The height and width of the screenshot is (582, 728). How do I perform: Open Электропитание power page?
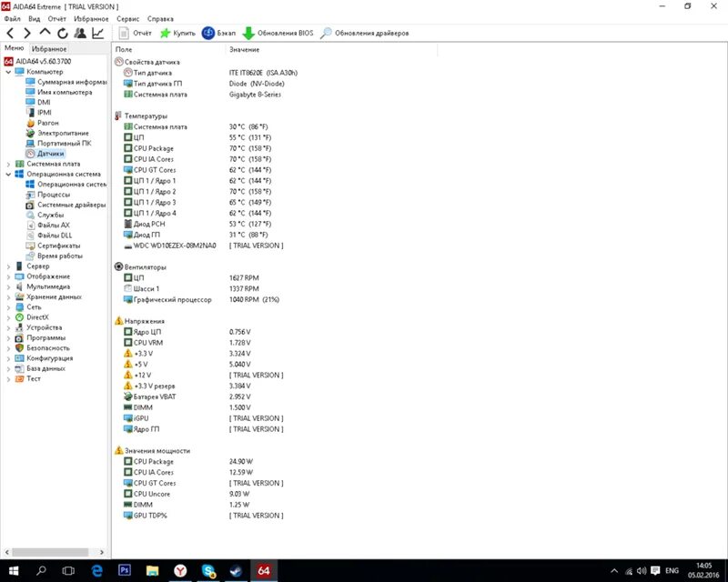click(x=57, y=133)
